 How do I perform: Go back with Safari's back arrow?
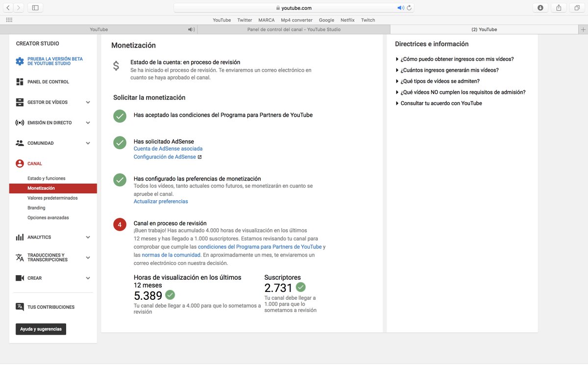click(8, 8)
